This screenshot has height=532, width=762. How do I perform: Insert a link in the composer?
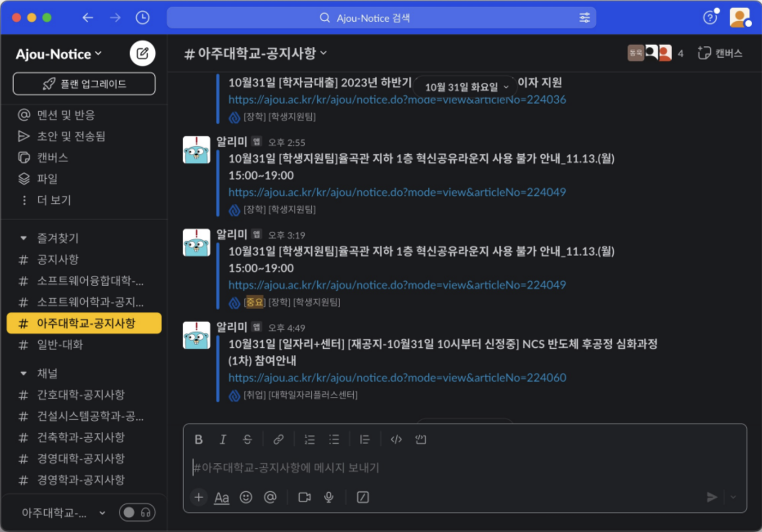click(278, 439)
